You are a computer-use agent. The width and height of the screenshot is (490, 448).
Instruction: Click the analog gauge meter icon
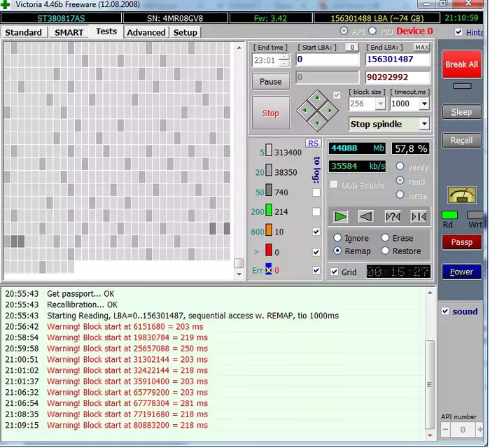462,195
